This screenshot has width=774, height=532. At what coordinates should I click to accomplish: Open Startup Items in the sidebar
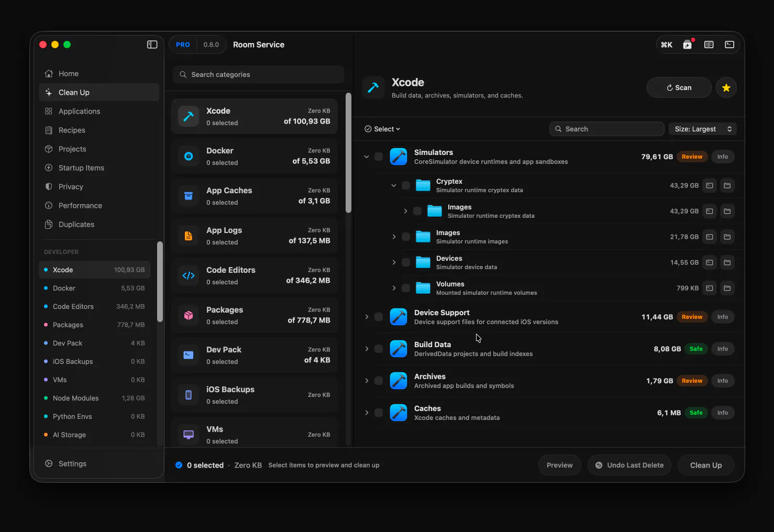[x=99, y=168]
